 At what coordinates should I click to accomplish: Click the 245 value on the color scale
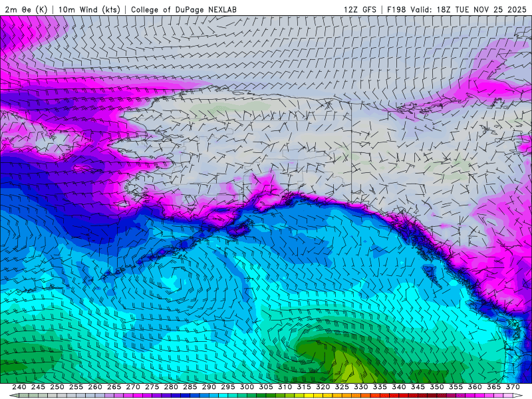pos(38,387)
